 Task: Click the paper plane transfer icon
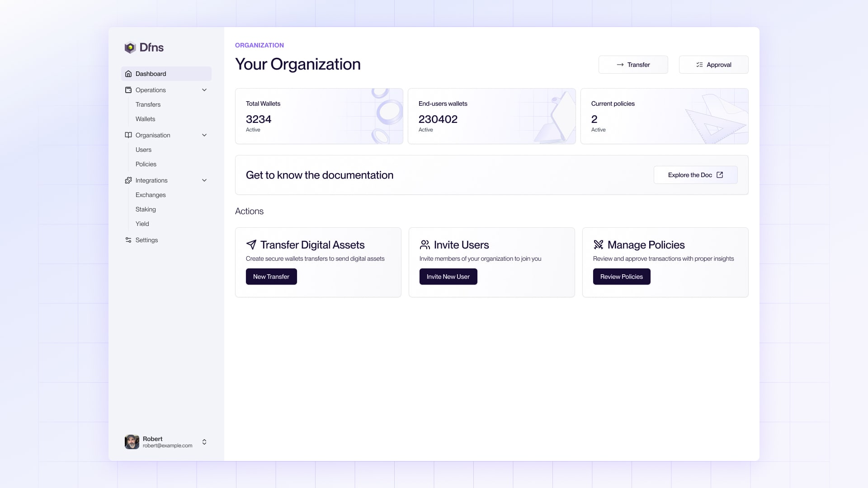point(251,244)
